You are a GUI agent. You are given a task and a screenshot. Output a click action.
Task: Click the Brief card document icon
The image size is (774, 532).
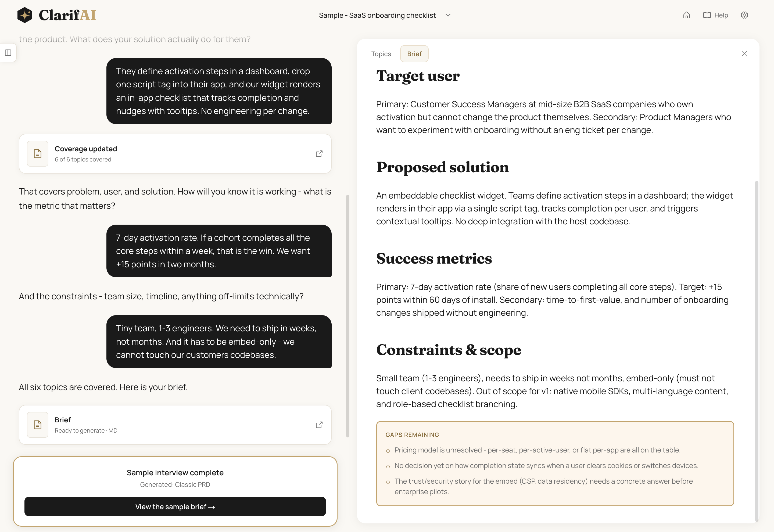point(38,425)
